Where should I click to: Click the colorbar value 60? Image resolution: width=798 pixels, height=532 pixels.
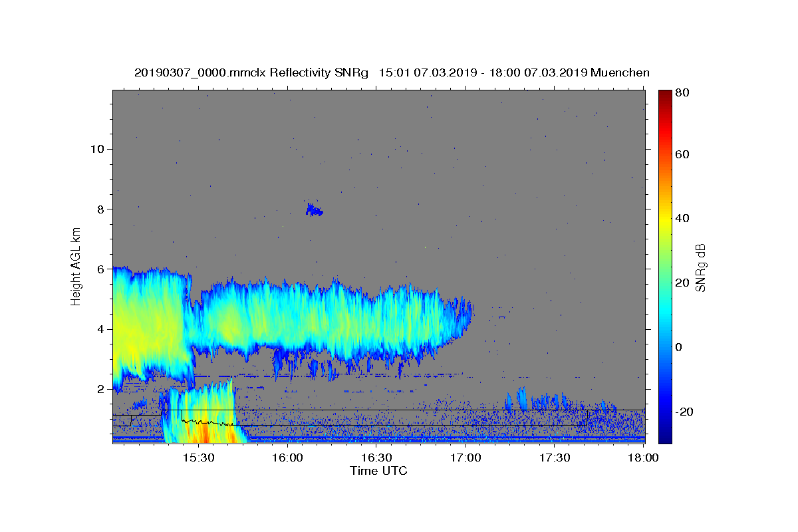point(682,154)
